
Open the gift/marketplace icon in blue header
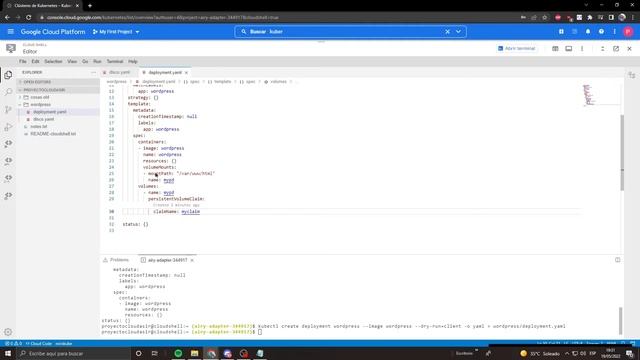point(561,31)
